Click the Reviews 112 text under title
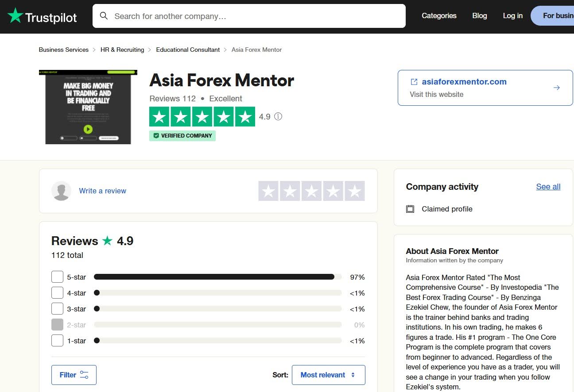This screenshot has width=574, height=392. [x=173, y=99]
